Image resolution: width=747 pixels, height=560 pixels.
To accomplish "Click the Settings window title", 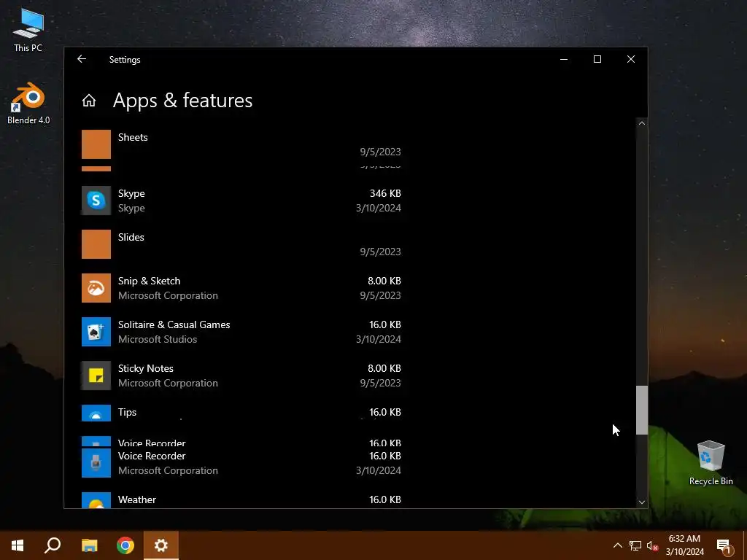I will pos(125,60).
